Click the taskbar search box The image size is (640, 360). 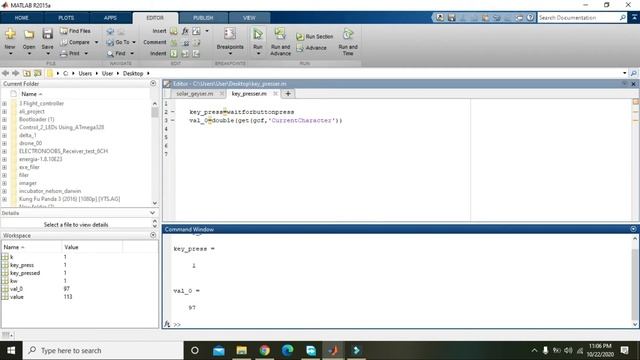click(103, 351)
